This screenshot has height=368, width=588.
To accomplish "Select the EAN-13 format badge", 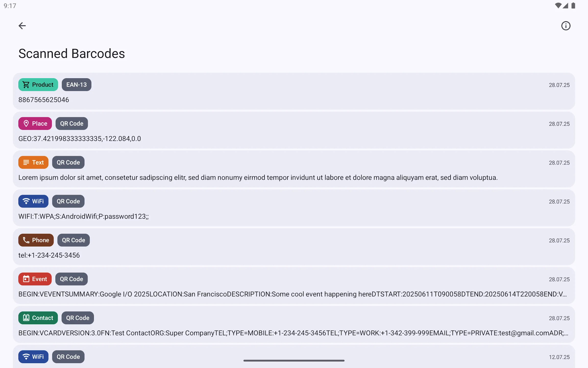I will point(77,85).
